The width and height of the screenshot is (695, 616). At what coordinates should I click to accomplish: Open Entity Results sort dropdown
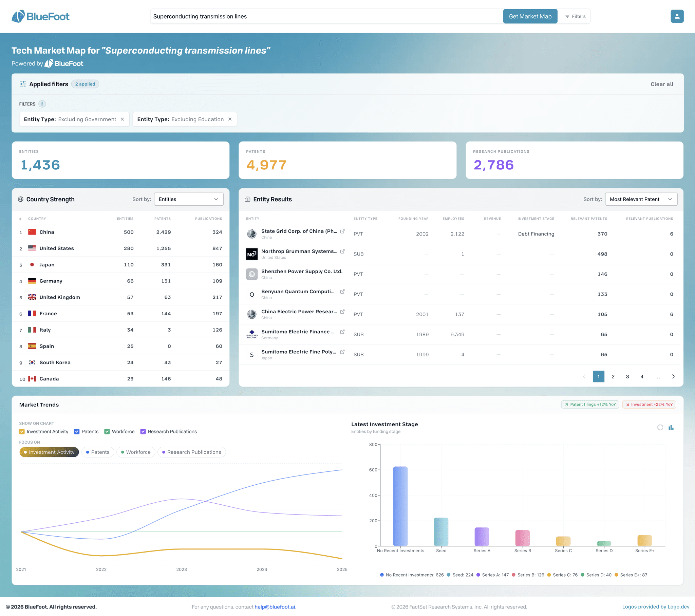[x=641, y=199]
